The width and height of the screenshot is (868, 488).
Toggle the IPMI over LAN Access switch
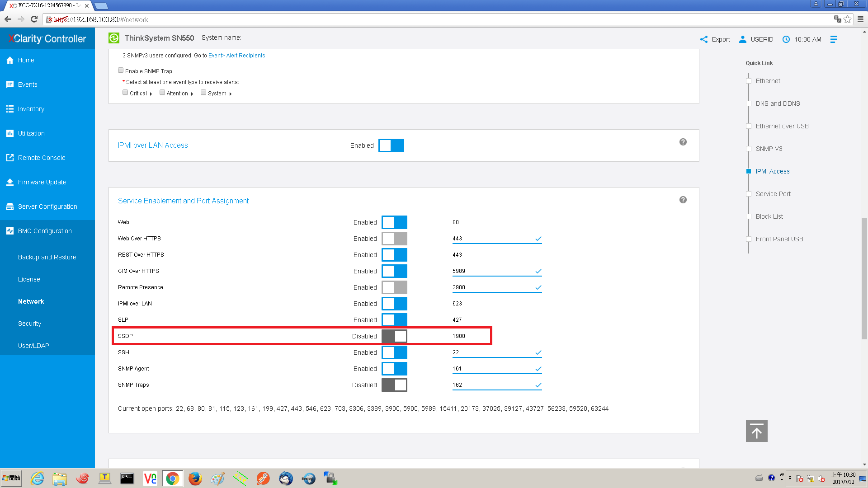391,145
